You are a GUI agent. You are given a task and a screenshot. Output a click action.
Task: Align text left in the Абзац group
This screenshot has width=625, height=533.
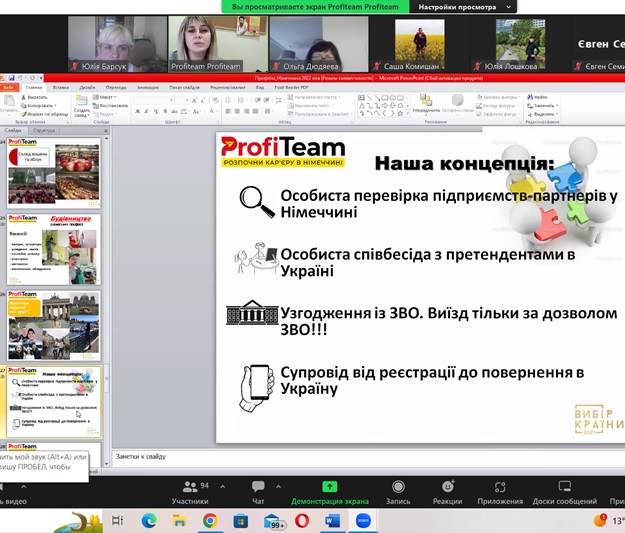228,111
